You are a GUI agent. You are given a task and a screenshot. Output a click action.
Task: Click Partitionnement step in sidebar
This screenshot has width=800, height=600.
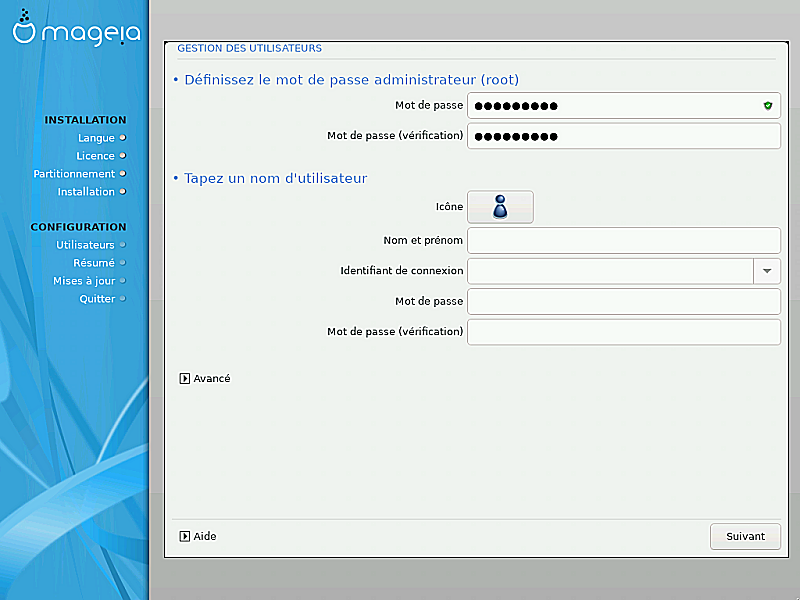point(74,174)
